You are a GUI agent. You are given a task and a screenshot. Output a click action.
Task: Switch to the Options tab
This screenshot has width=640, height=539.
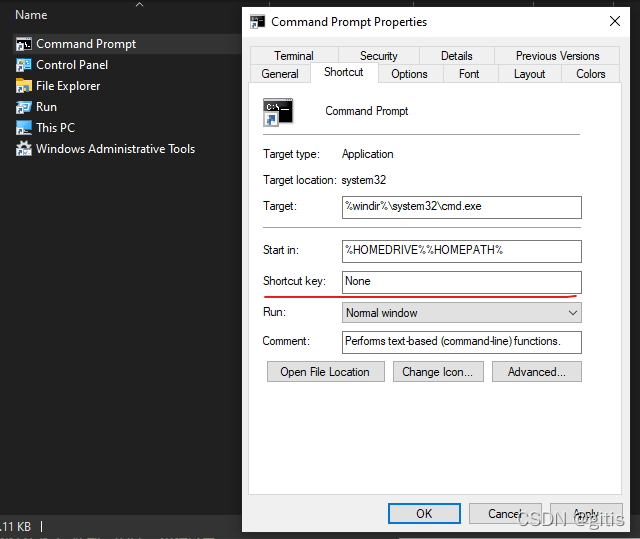(x=409, y=74)
